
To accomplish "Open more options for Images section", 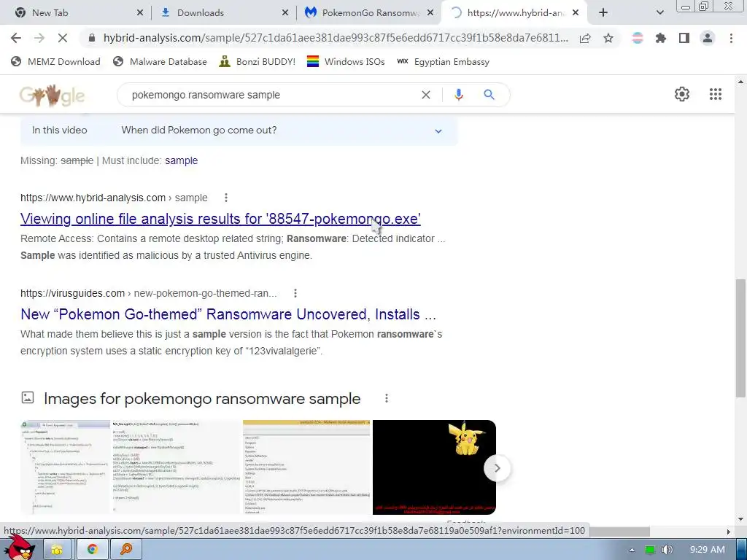I will coord(387,399).
